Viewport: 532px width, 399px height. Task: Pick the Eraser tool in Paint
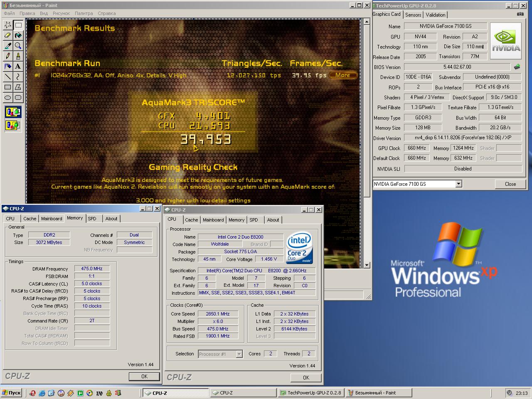(x=8, y=35)
